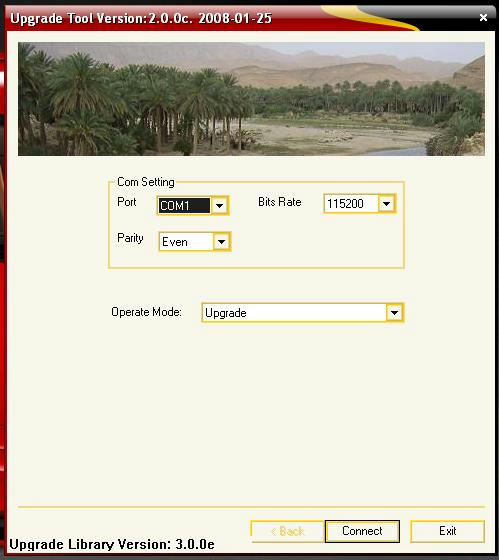499x560 pixels.
Task: Click the Bits Rate label
Action: (280, 202)
